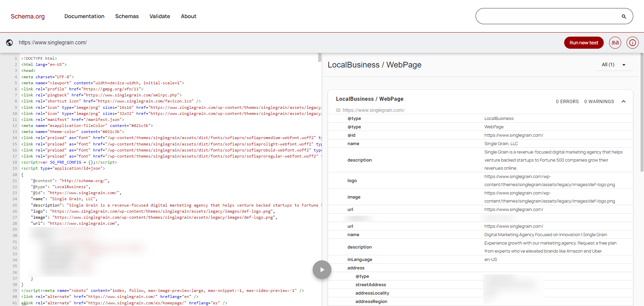
Task: Click the application/ld+json script line
Action: (63, 168)
